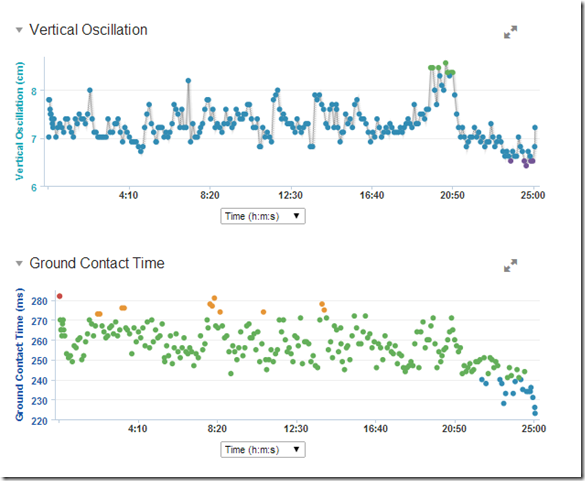The width and height of the screenshot is (585, 481).
Task: Click the 12:30 tick on Vertical Oscillation chart
Action: [x=290, y=195]
